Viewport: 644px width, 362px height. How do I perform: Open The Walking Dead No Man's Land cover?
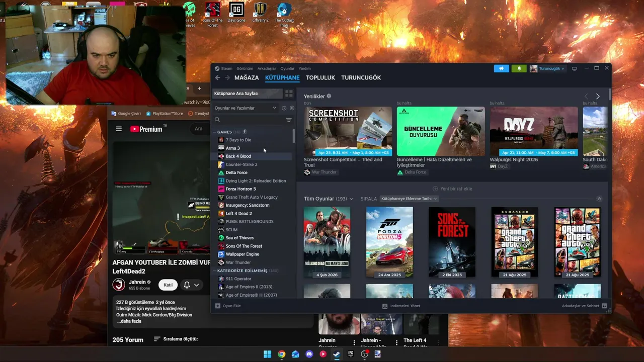point(327,242)
